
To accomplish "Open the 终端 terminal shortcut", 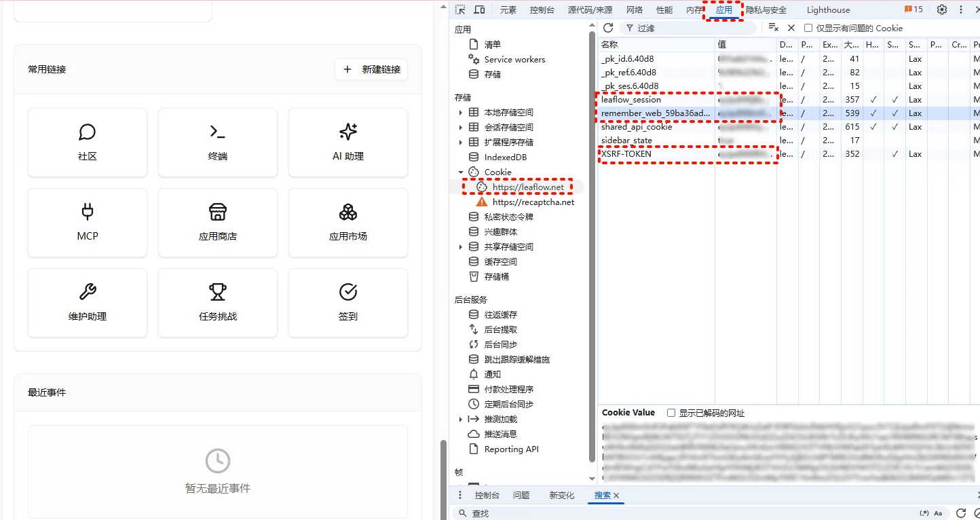I will [217, 143].
